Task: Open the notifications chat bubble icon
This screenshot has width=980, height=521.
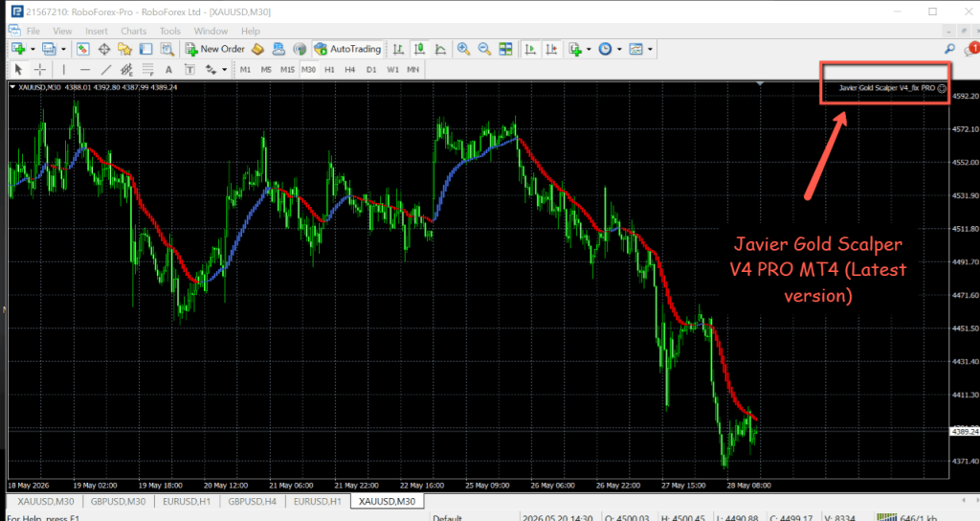Action: [x=971, y=49]
